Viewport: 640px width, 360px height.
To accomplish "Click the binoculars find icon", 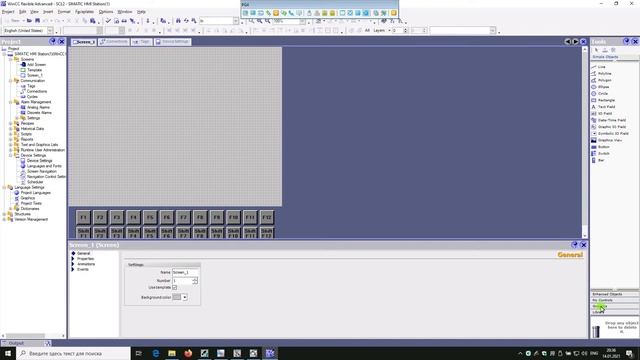I will 178,20.
